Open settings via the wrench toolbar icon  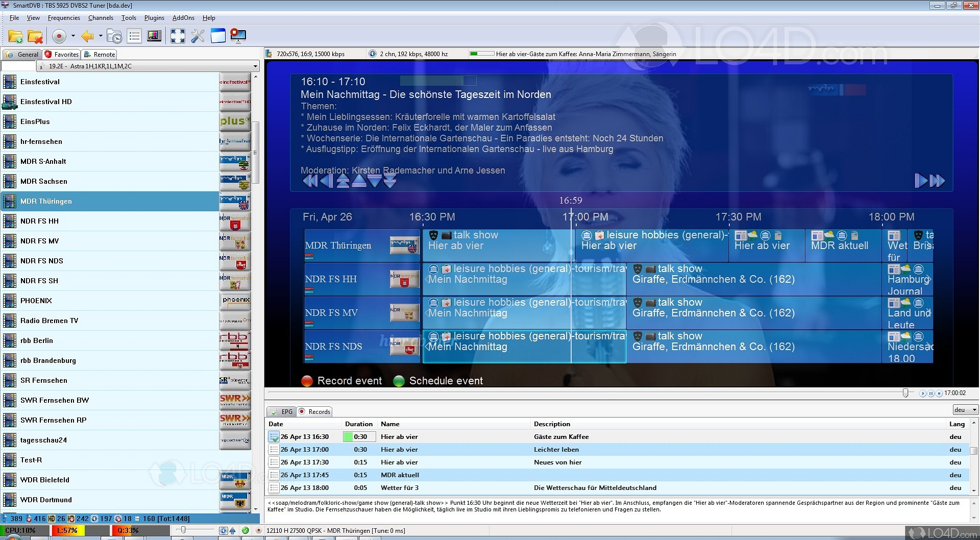point(198,36)
